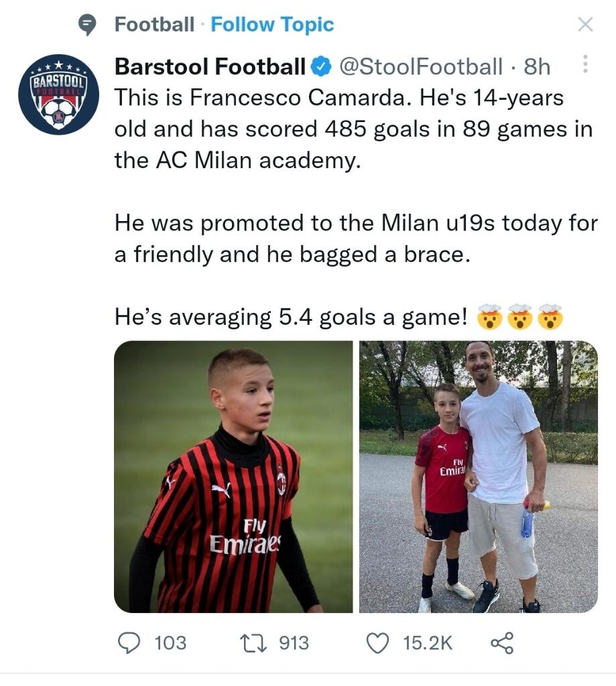The height and width of the screenshot is (686, 616).
Task: Dismiss the topic with the X button
Action: 585,25
